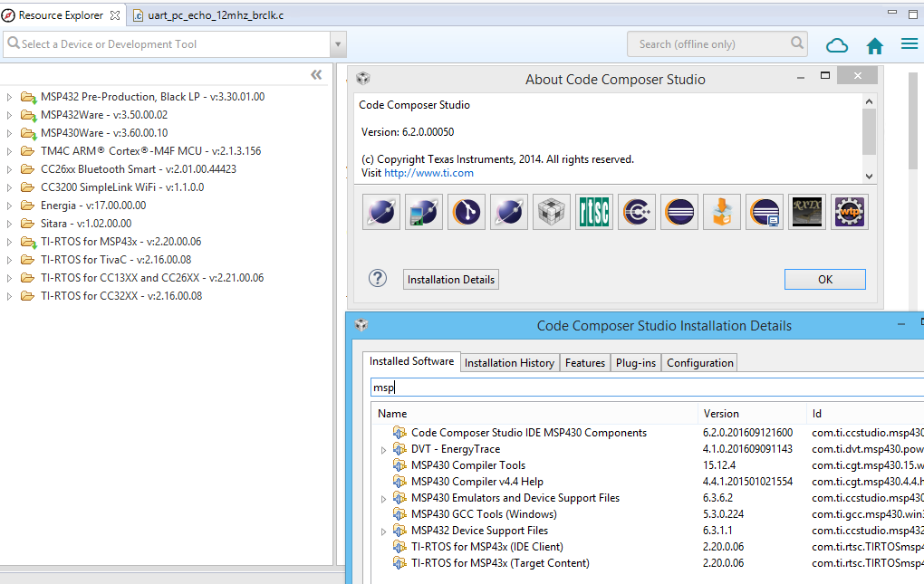Screen dimensions: 924x584
Task: Expand MSP430 Emulators and Device Support Files
Action: point(383,499)
